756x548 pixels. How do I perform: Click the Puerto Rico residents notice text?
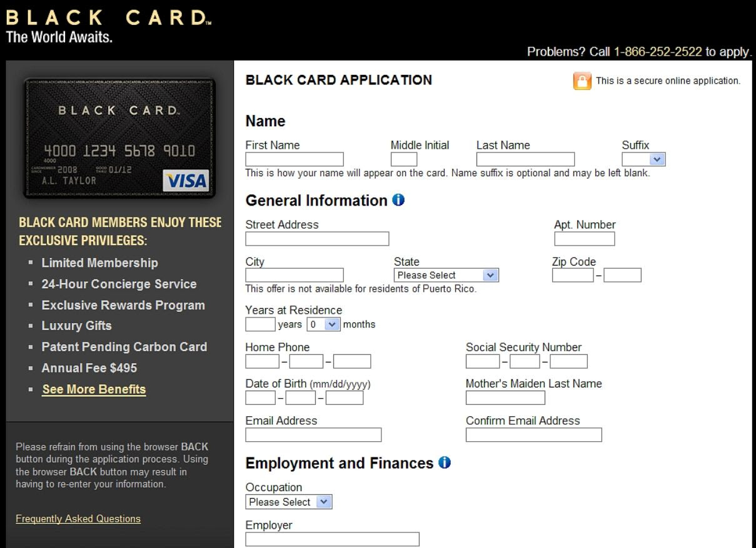[x=361, y=289]
